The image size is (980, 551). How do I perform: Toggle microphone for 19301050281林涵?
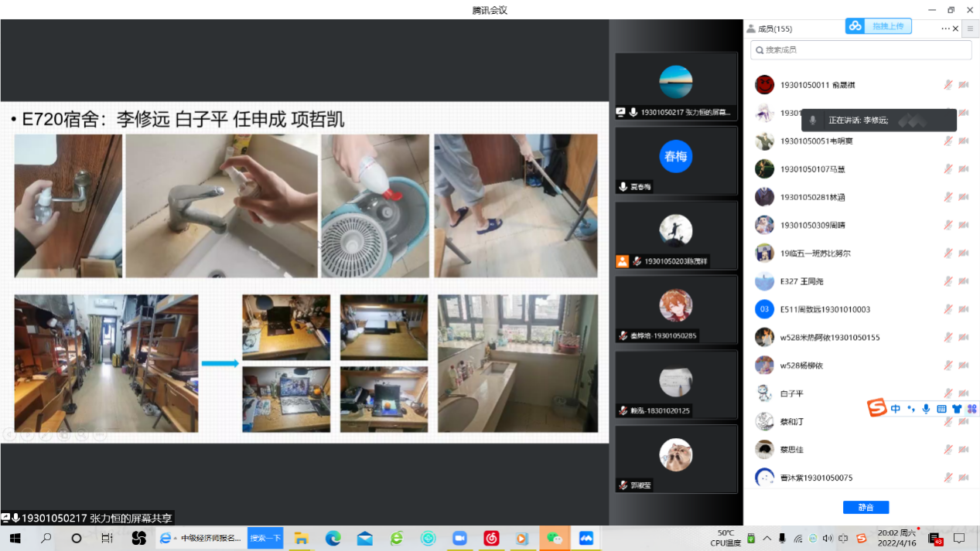(x=948, y=197)
